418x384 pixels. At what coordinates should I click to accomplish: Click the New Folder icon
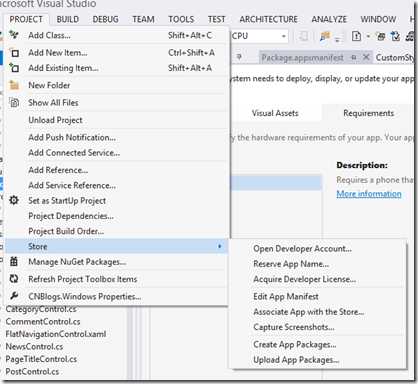pyautogui.click(x=14, y=85)
